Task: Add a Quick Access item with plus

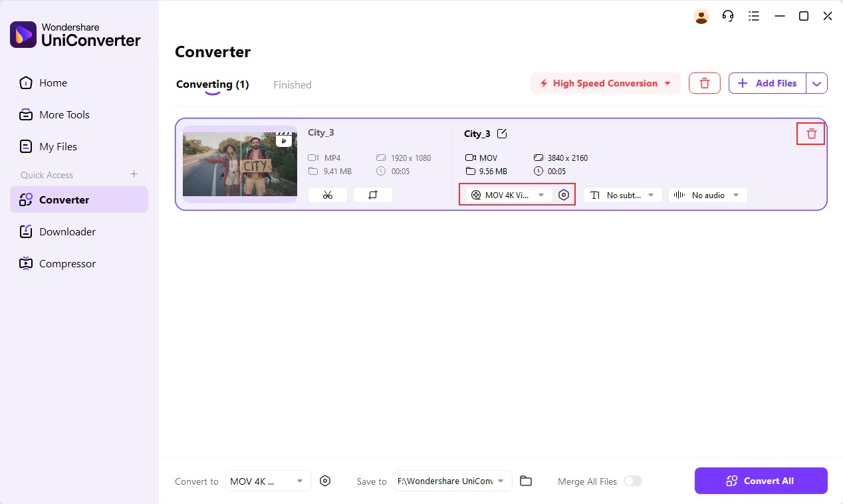Action: pos(134,174)
